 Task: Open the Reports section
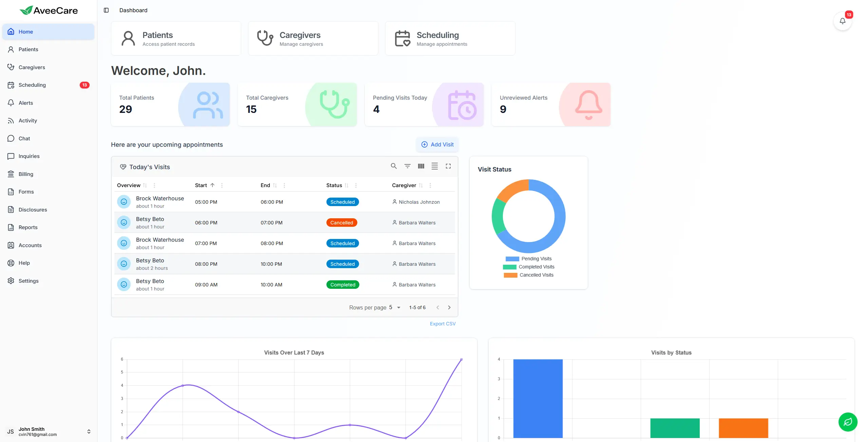(28, 227)
